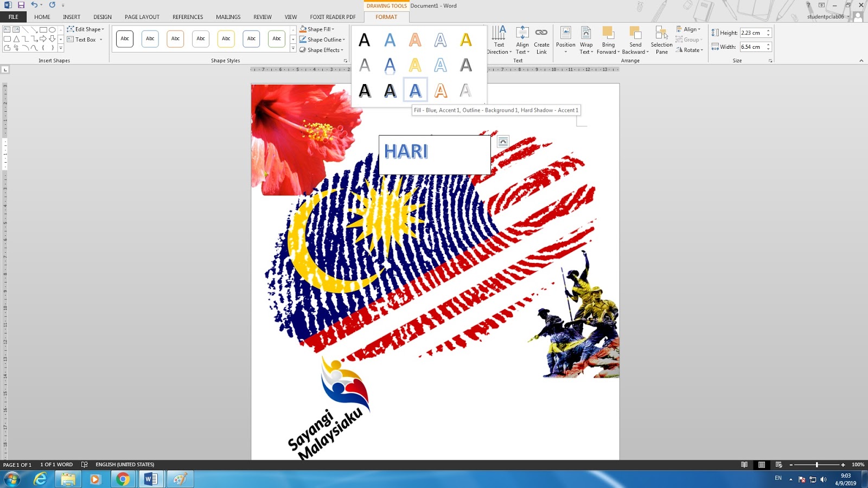
Task: Click the Text Direction icon
Action: coord(499,33)
